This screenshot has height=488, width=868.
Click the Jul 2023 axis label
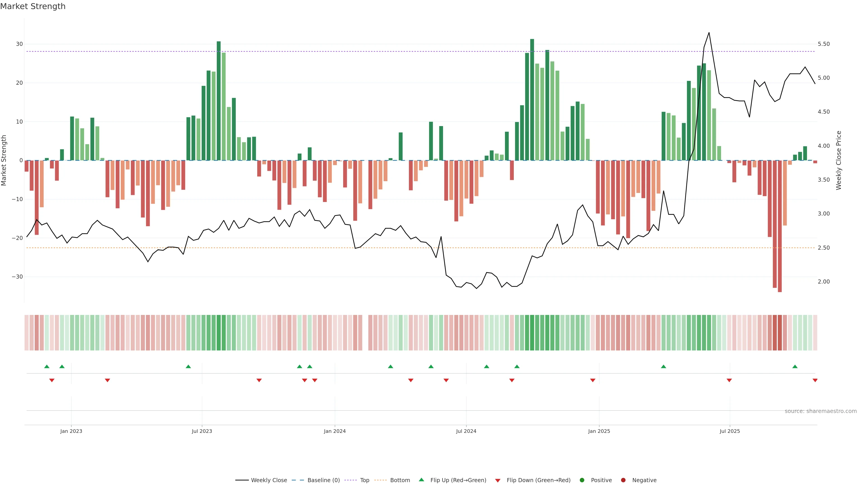(202, 431)
